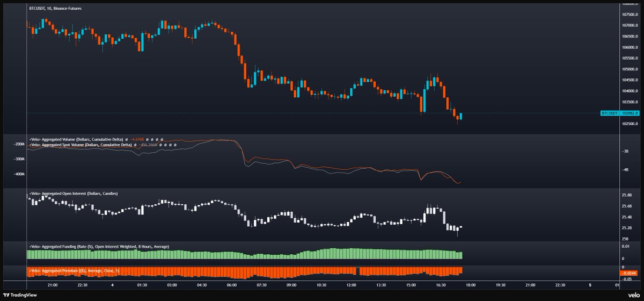
Task: Click the Aggregated Funding Rate indicator legend
Action: coord(99,246)
